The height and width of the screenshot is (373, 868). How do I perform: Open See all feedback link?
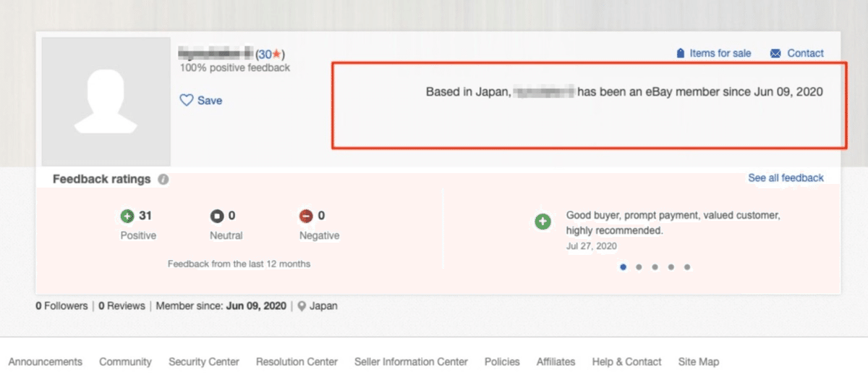click(786, 177)
